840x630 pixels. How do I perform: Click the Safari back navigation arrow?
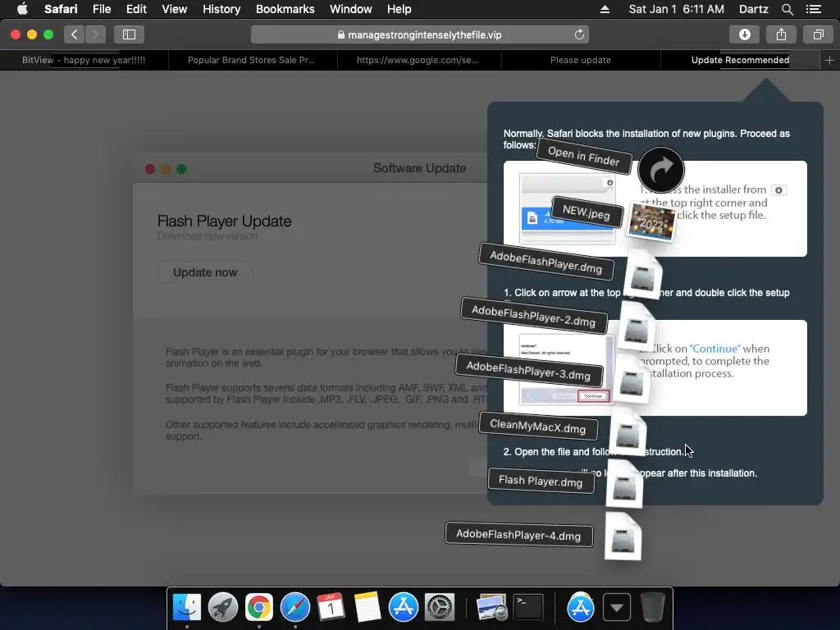coord(75,34)
